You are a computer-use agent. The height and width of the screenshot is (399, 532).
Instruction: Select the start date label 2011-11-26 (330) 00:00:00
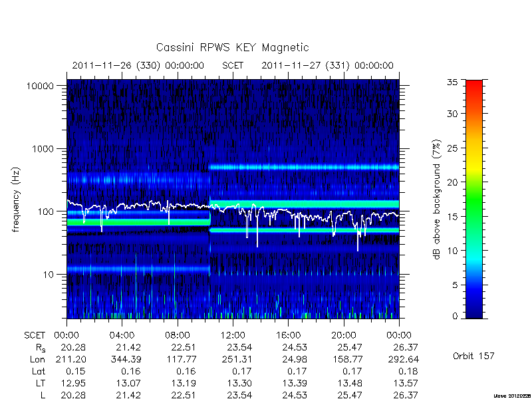click(x=138, y=65)
